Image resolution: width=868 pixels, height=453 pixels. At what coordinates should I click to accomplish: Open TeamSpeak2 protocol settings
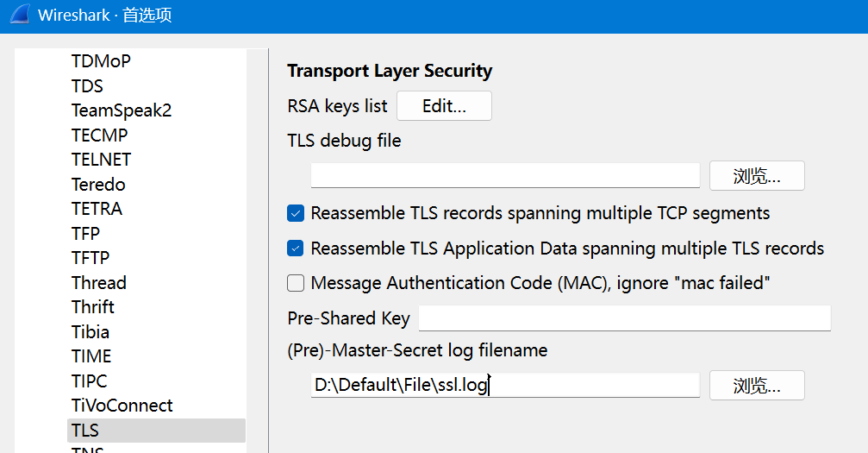coord(122,110)
